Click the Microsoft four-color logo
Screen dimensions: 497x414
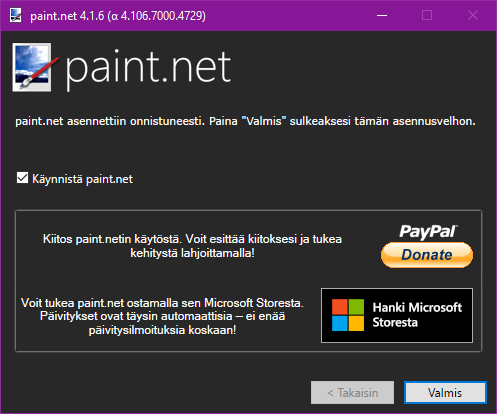tap(348, 315)
